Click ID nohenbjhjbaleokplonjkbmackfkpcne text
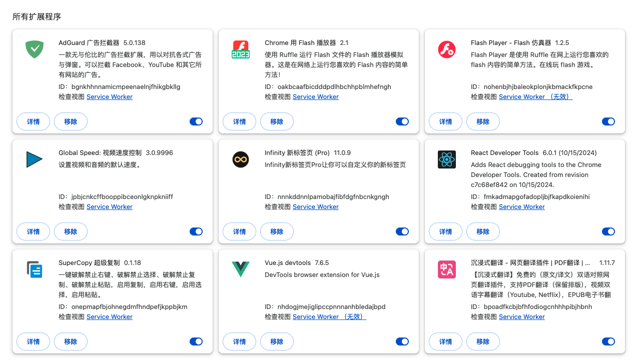Viewport: 639px width, 364px height. click(531, 86)
